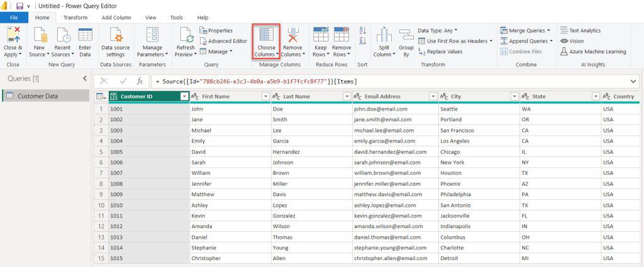Confirm formula with the checkmark icon
Screen dimensions: 644x267
tap(123, 81)
